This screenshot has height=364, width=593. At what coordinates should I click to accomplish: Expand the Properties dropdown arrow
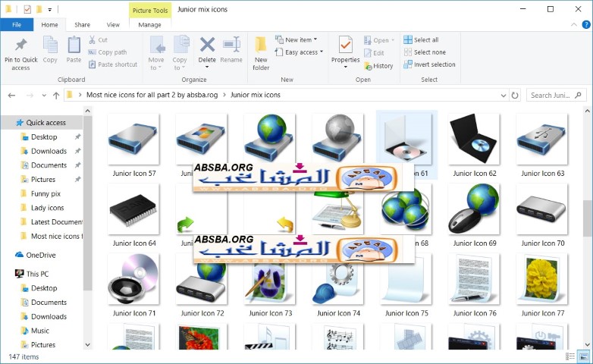click(345, 67)
